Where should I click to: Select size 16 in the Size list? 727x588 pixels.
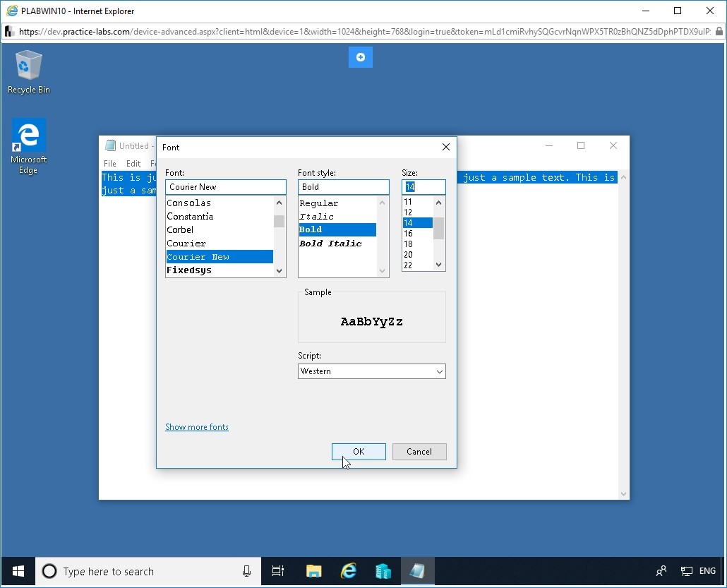tap(418, 233)
